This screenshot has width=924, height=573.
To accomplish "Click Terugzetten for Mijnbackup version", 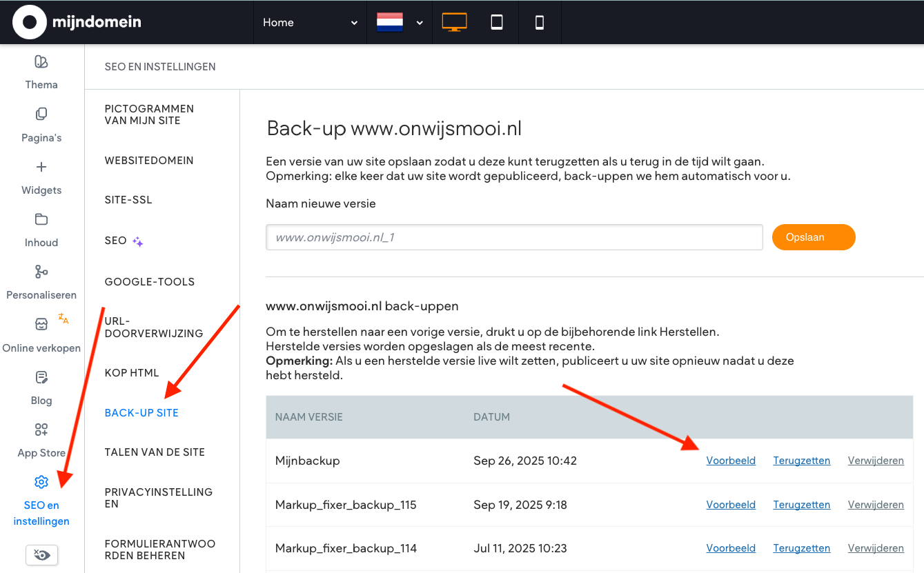I will [801, 461].
